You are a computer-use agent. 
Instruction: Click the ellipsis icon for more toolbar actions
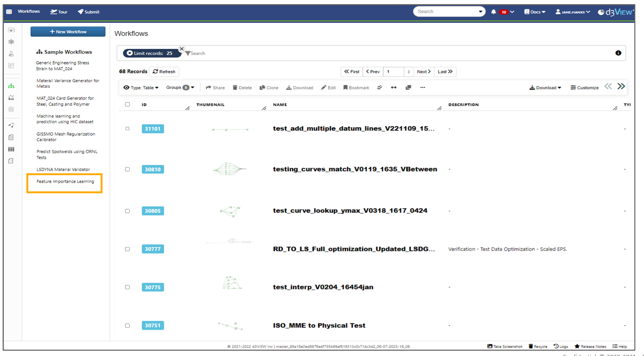(x=422, y=87)
